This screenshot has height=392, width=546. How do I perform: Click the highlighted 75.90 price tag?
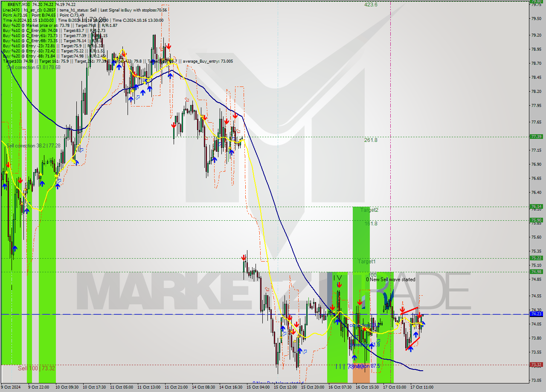(536, 220)
